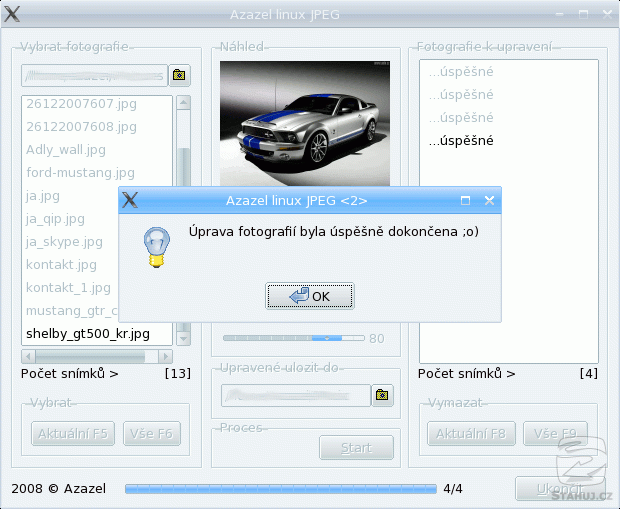Select shelby_gt500_kr.jpg in file list
The width and height of the screenshot is (620, 509).
88,333
